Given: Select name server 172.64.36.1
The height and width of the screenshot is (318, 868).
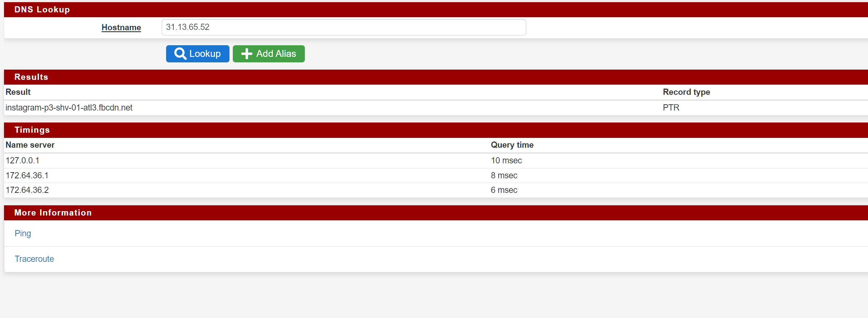Looking at the screenshot, I should pyautogui.click(x=27, y=175).
